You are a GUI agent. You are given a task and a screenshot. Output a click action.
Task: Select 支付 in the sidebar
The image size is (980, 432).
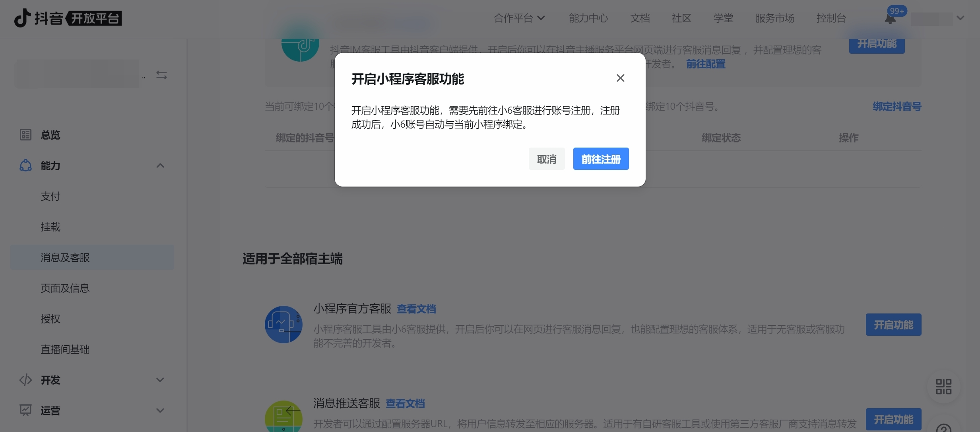click(50, 196)
